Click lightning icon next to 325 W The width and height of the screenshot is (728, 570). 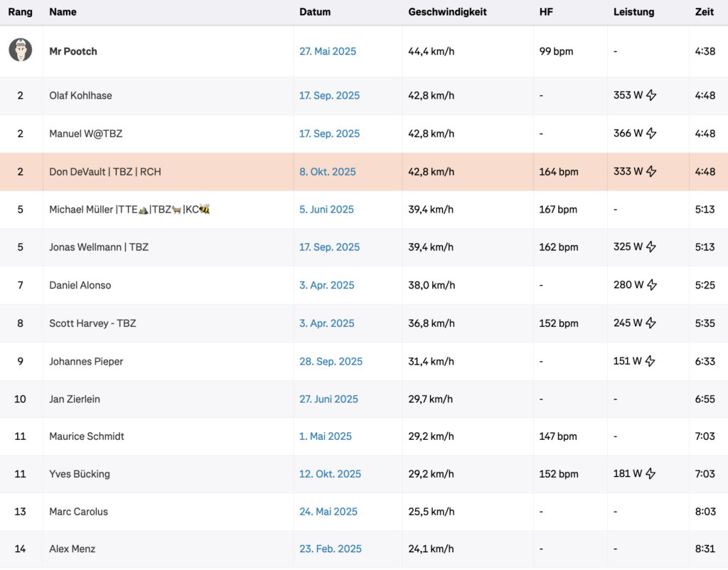651,247
